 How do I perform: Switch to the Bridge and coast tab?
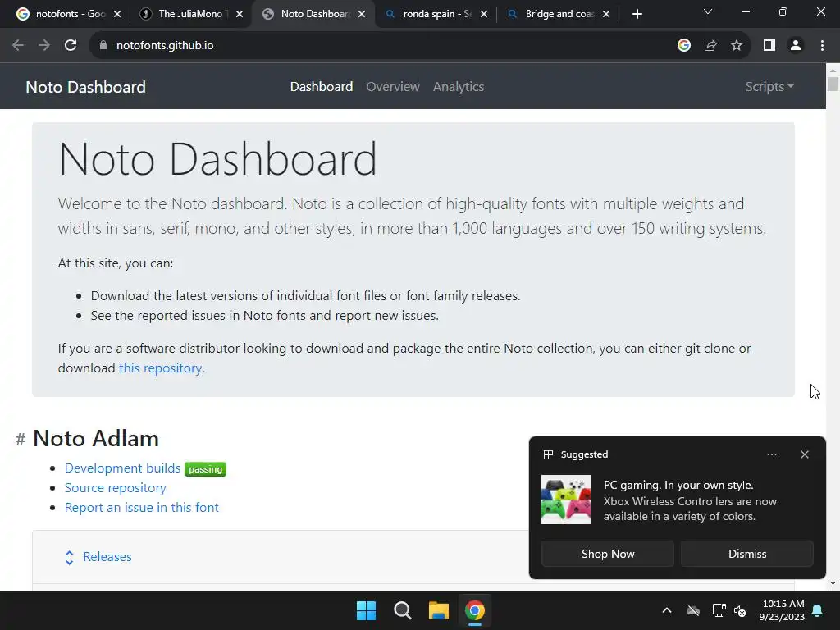[x=559, y=14]
